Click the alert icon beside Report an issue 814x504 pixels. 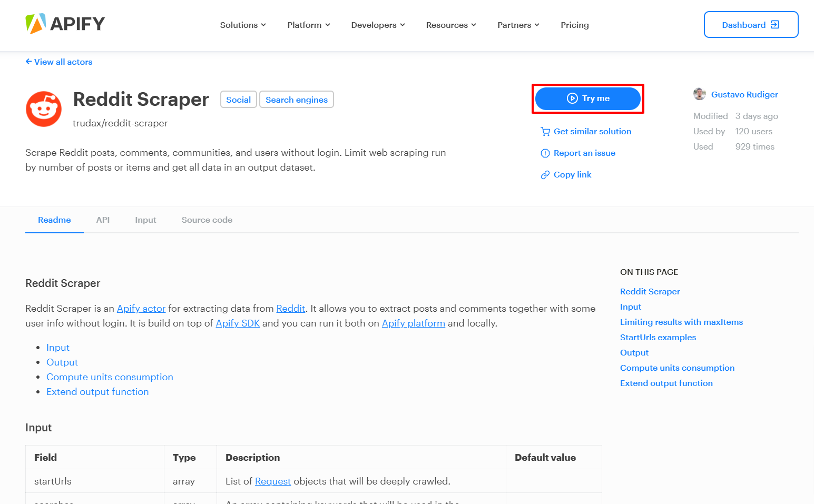pos(545,153)
